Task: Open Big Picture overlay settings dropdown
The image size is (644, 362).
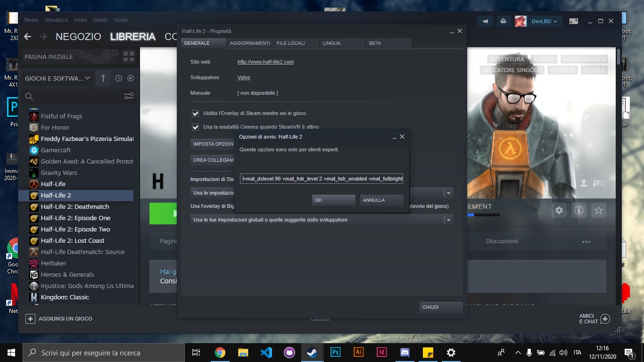Action: 449,220
